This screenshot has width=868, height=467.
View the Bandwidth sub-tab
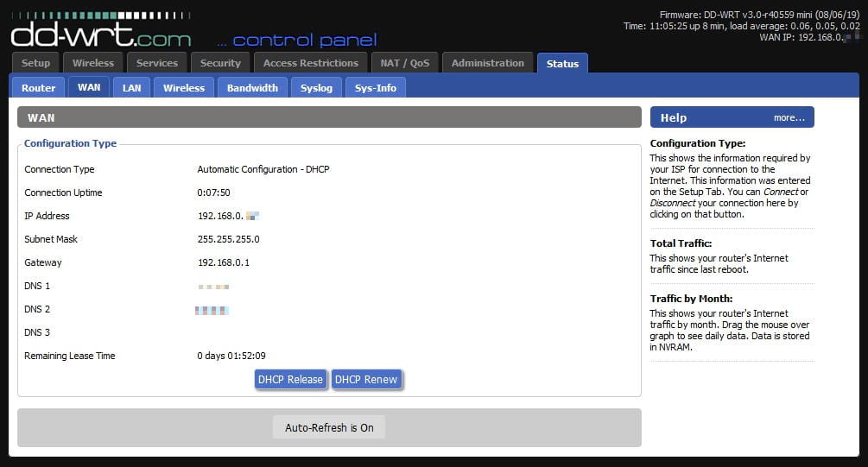pos(252,88)
